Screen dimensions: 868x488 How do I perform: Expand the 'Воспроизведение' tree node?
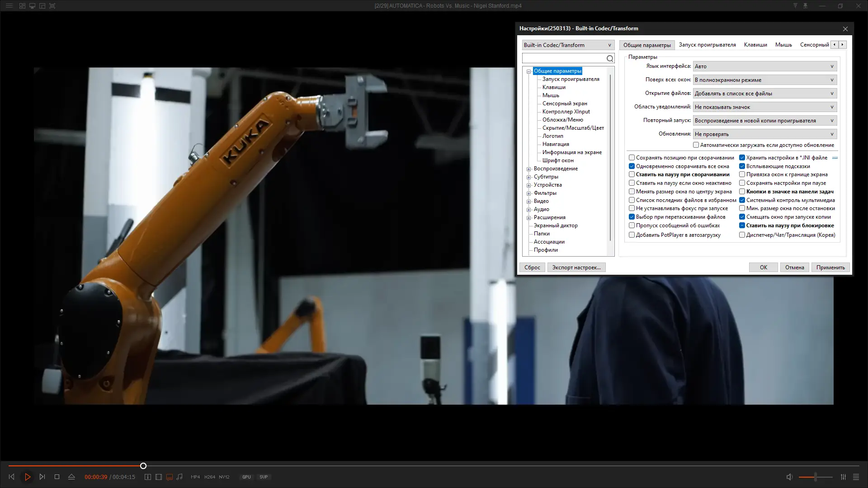click(x=528, y=169)
